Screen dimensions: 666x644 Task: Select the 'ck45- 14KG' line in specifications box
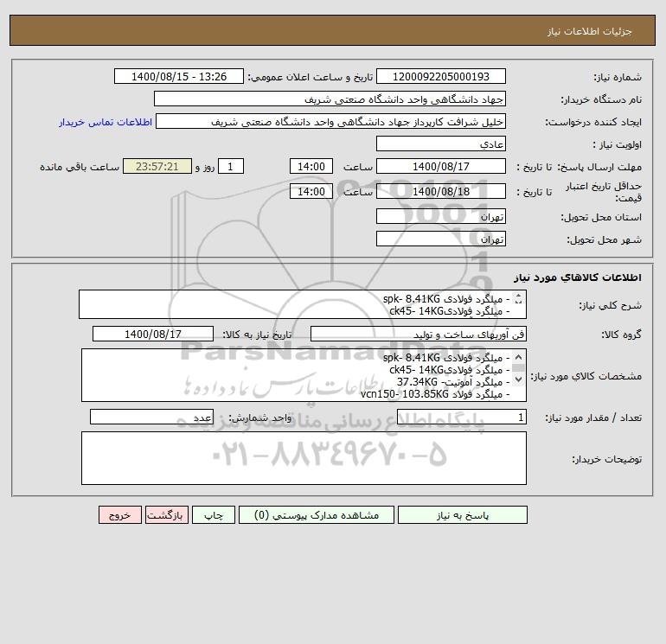(x=450, y=370)
